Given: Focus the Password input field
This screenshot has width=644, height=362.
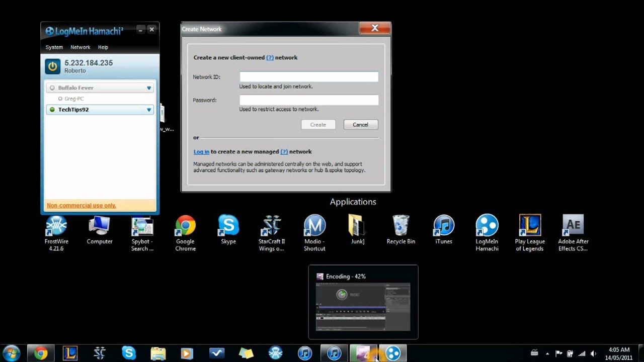Looking at the screenshot, I should coord(309,100).
